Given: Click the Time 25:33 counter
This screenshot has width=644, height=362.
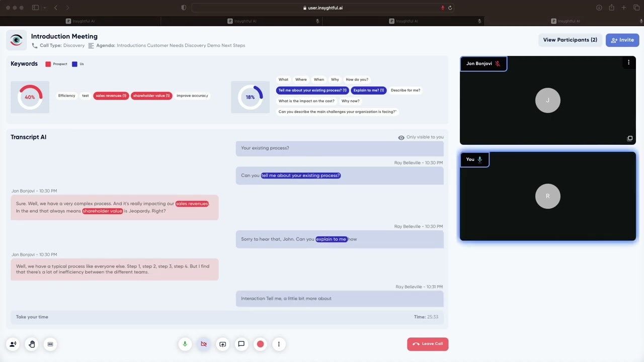Looking at the screenshot, I should pos(426,317).
